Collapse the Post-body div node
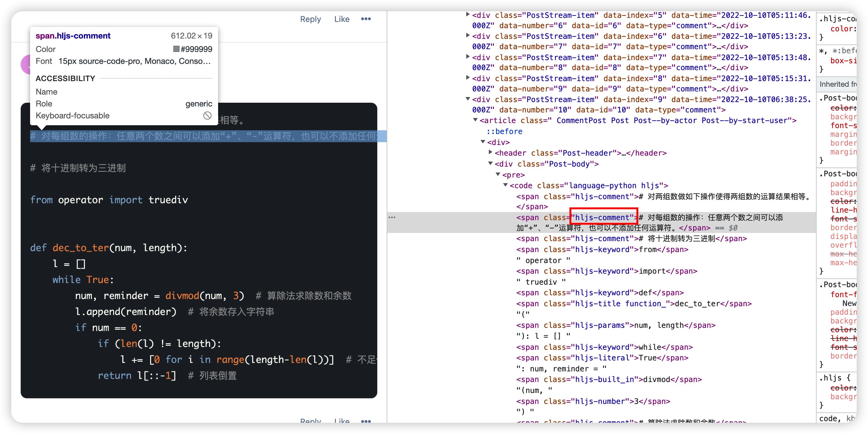 click(491, 163)
